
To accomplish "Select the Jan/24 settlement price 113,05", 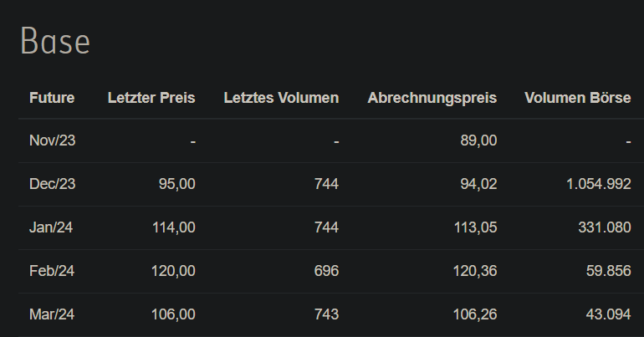I will [x=475, y=227].
